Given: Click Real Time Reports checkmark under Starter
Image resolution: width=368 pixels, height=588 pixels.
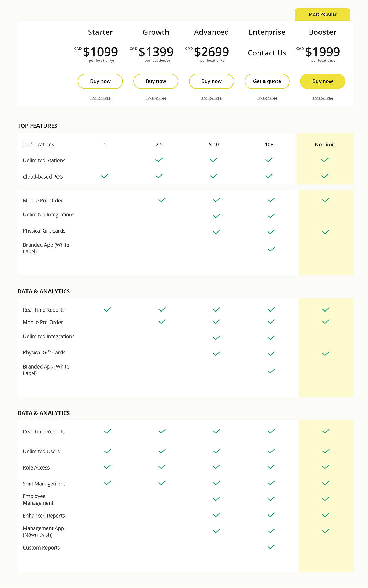Looking at the screenshot, I should coord(107,309).
